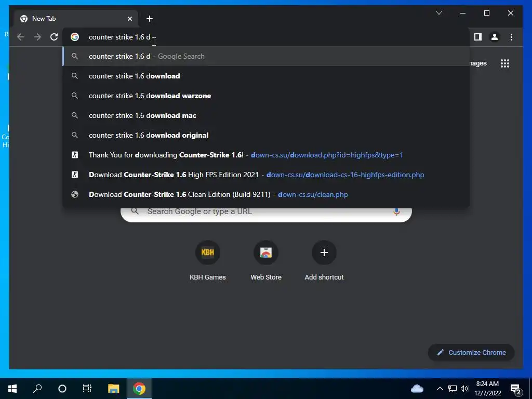Open the tab search chevron in the title bar
The height and width of the screenshot is (399, 532).
439,13
